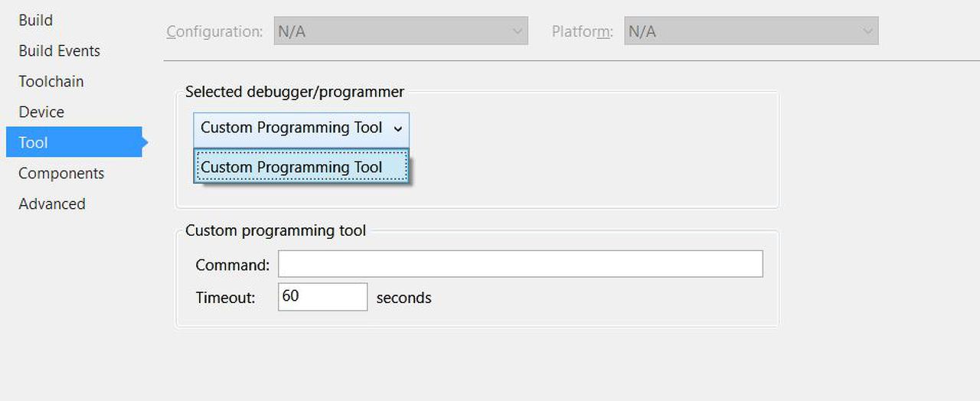980x401 pixels.
Task: Select the Device tab
Action: (x=41, y=112)
